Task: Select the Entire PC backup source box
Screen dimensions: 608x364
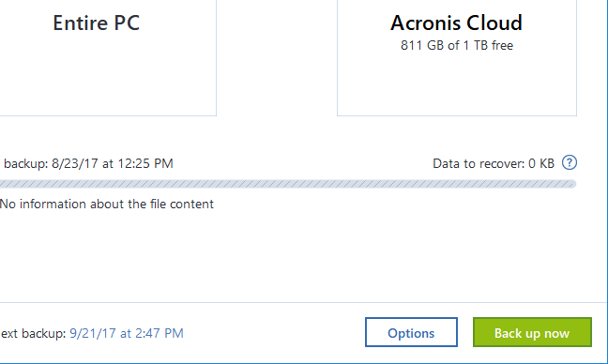Action: [x=108, y=58]
